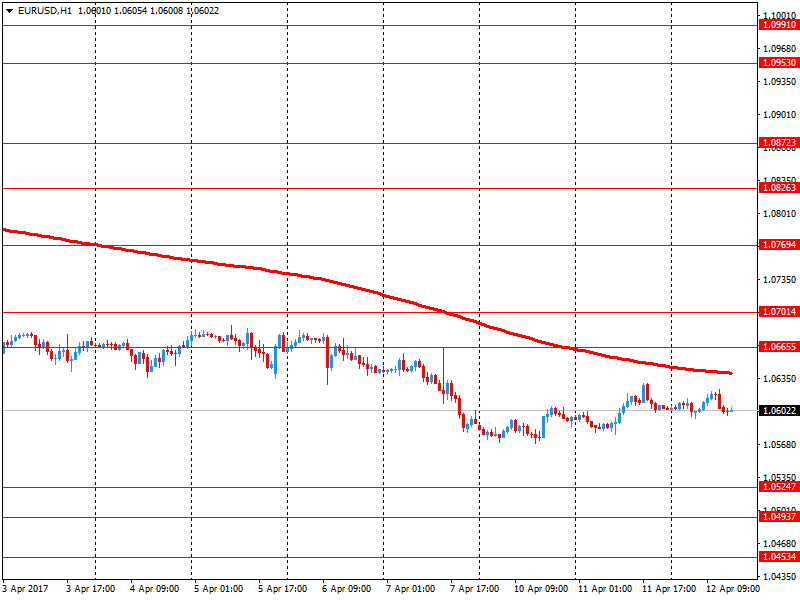Click the 7 Apr 01:00 time label
The image size is (800, 600).
(x=411, y=589)
